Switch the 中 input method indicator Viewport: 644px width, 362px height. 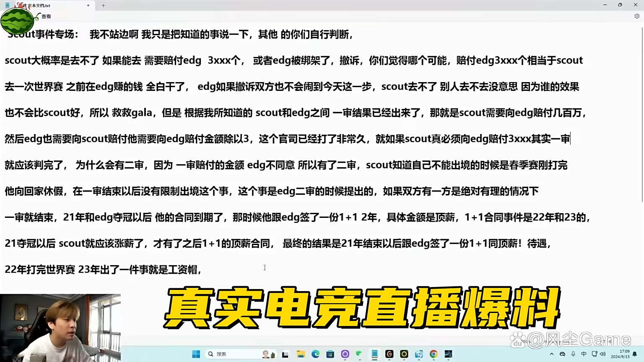pos(584,354)
